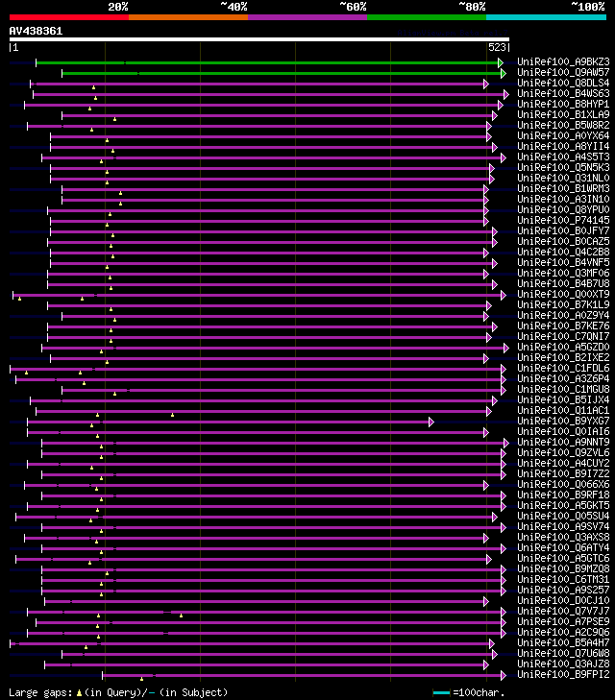Click the UniRef100_B9YXG7 label
615x700 pixels.
point(563,421)
